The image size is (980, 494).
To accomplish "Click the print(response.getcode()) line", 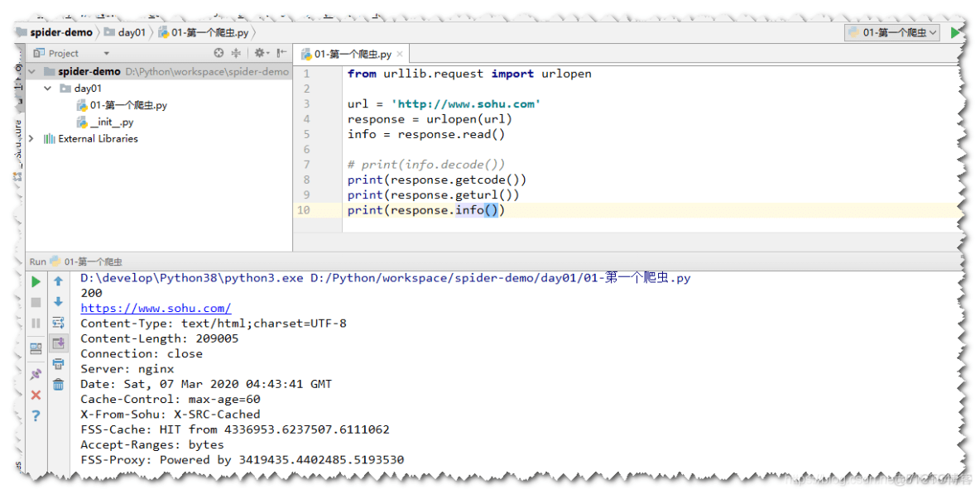I will pos(437,180).
